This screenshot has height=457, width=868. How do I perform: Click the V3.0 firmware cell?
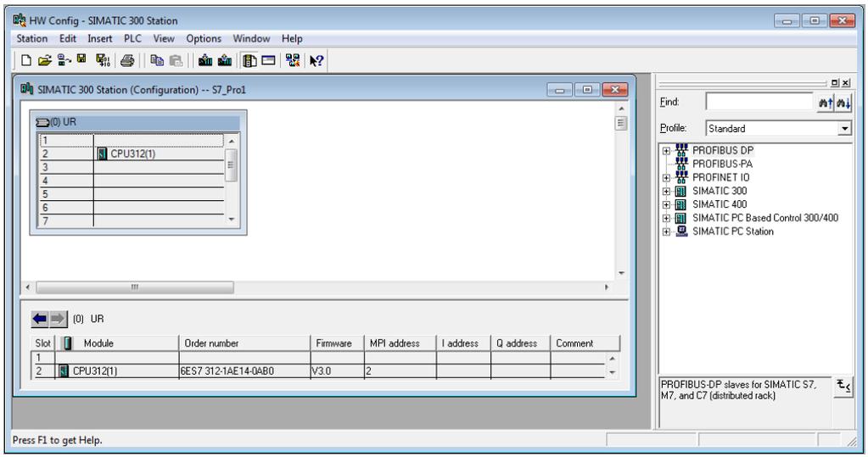point(337,371)
